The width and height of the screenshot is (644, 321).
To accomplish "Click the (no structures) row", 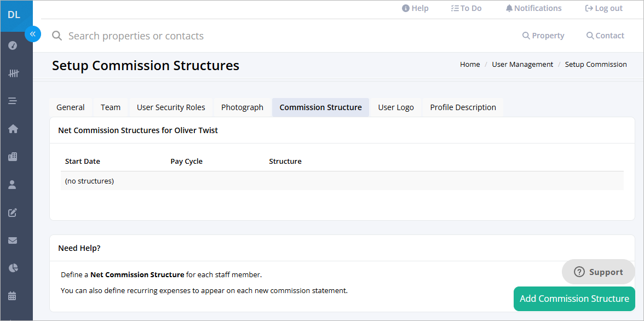I will point(342,181).
